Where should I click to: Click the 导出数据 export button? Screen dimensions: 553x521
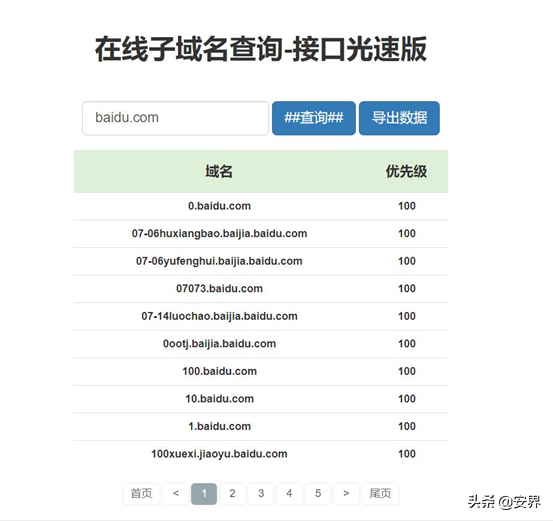pyautogui.click(x=399, y=118)
